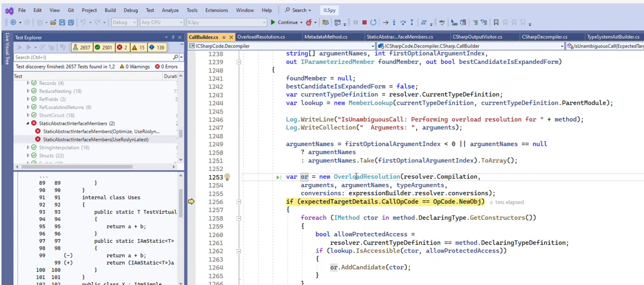Click the test list horizontal scrollbar
This screenshot has width=644, height=285.
click(77, 167)
